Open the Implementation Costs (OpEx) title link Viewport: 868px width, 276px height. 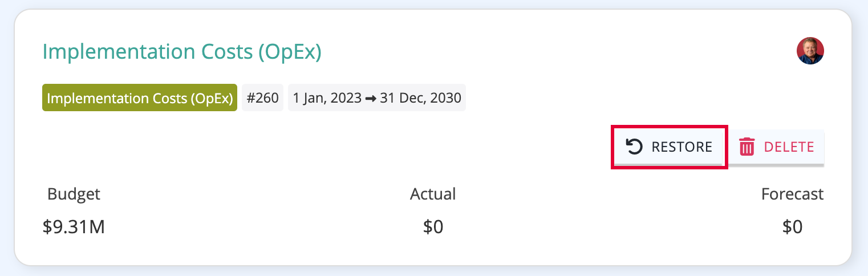tap(182, 52)
